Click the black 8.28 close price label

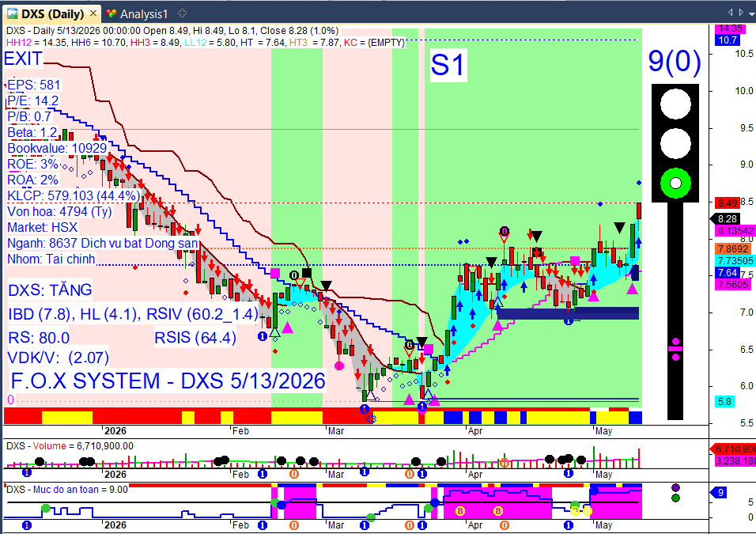pos(726,219)
